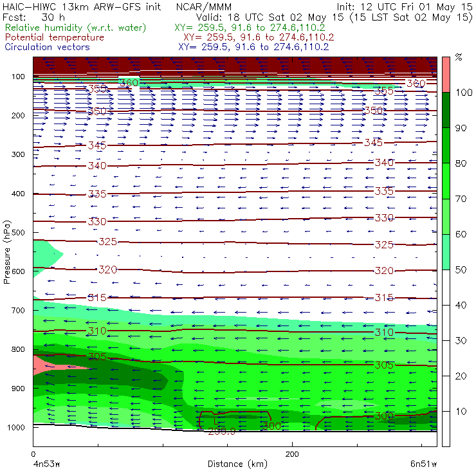This screenshot has height=476, width=476.
Task: Select the 60–70% light green colorbar segment
Action: (x=446, y=216)
